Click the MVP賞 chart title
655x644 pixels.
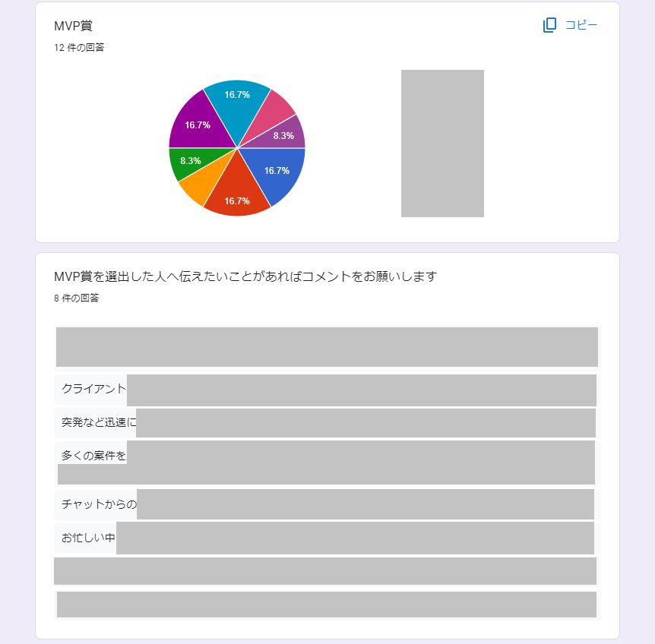point(73,26)
